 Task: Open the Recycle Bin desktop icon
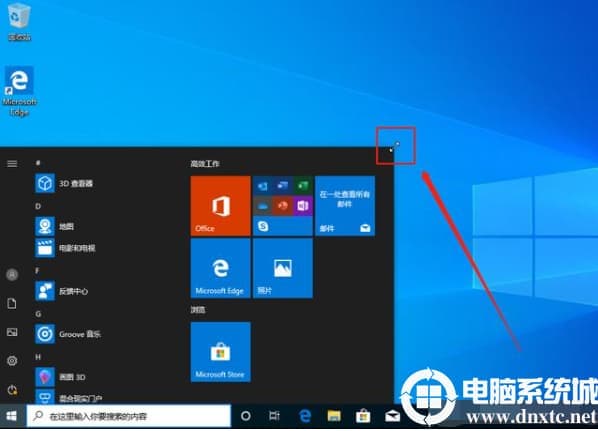pyautogui.click(x=19, y=21)
